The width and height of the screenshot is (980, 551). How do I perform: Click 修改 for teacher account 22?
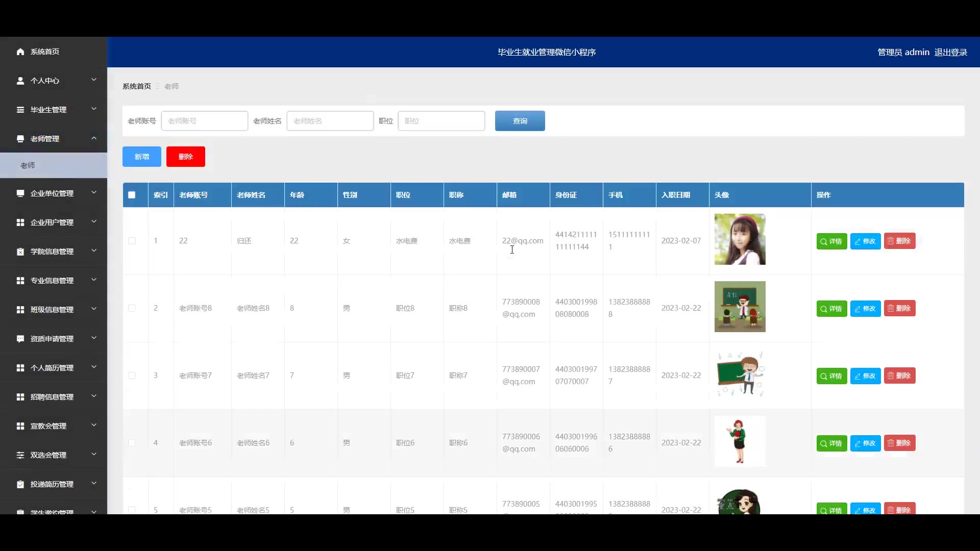tap(865, 241)
